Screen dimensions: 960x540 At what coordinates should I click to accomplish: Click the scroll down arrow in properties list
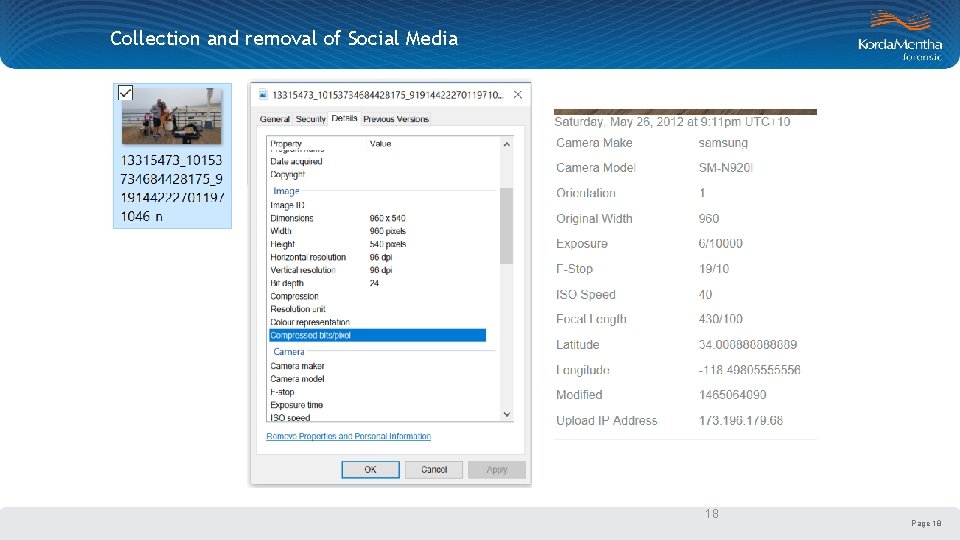pyautogui.click(x=506, y=414)
